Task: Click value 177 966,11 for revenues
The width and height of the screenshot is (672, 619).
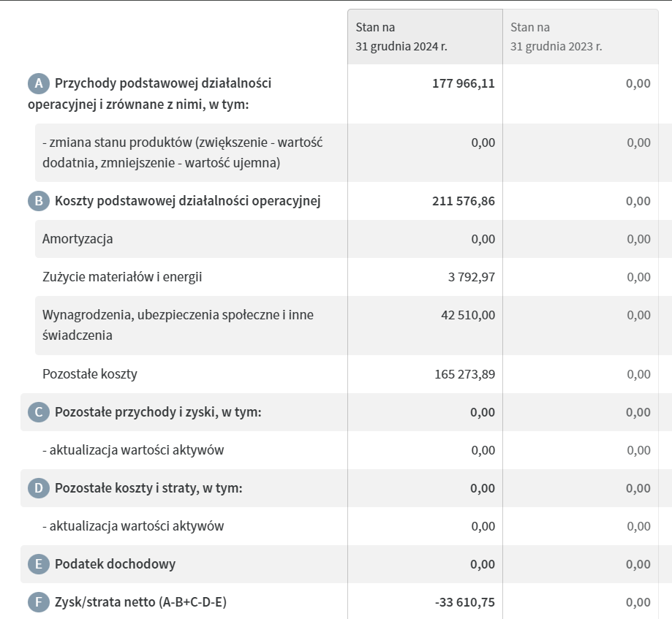Action: pyautogui.click(x=464, y=83)
